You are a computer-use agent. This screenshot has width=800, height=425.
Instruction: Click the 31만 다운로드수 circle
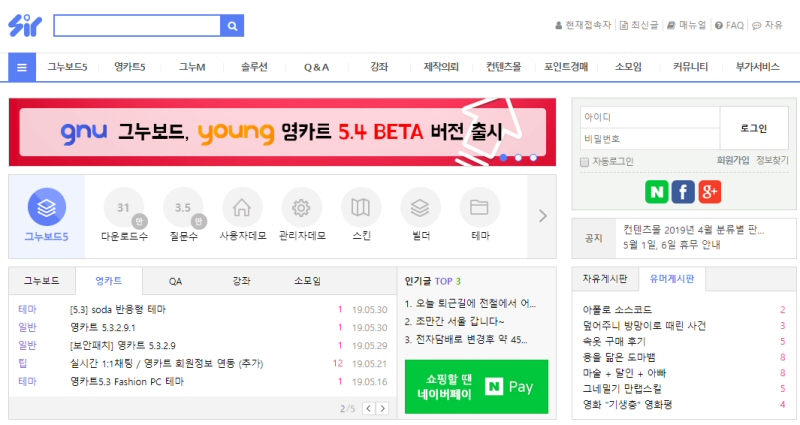click(x=124, y=207)
